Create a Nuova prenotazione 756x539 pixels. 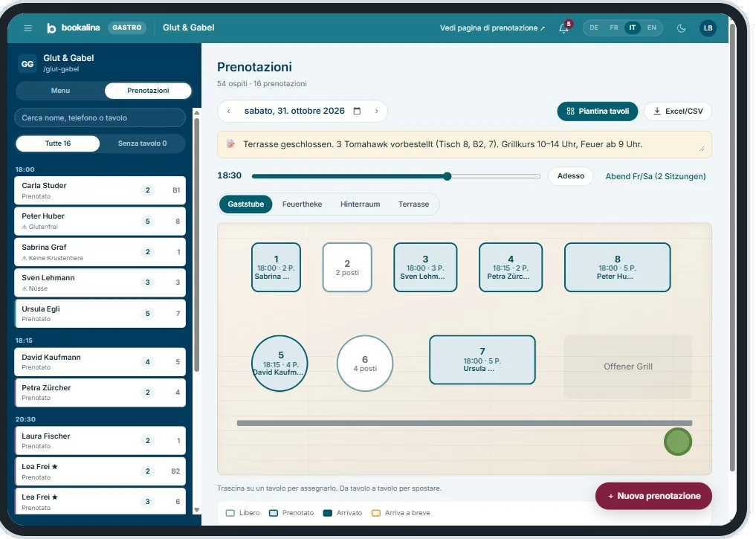click(653, 496)
